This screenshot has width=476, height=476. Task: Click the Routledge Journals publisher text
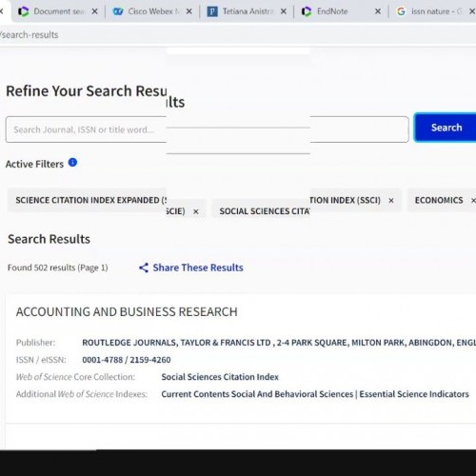tap(279, 343)
